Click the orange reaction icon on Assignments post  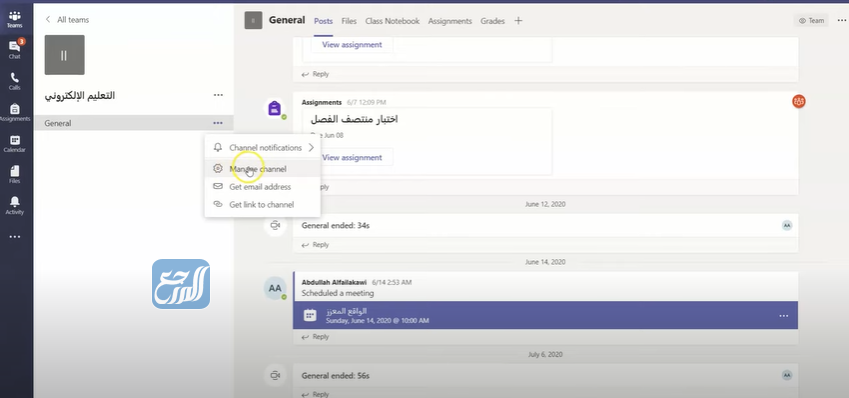799,101
